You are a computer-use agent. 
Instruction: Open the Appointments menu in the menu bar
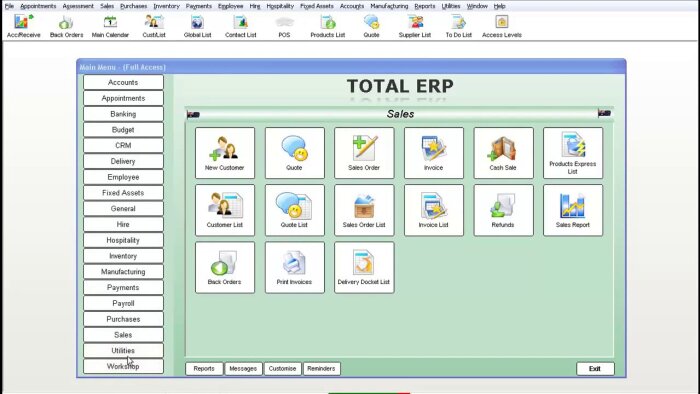point(38,6)
